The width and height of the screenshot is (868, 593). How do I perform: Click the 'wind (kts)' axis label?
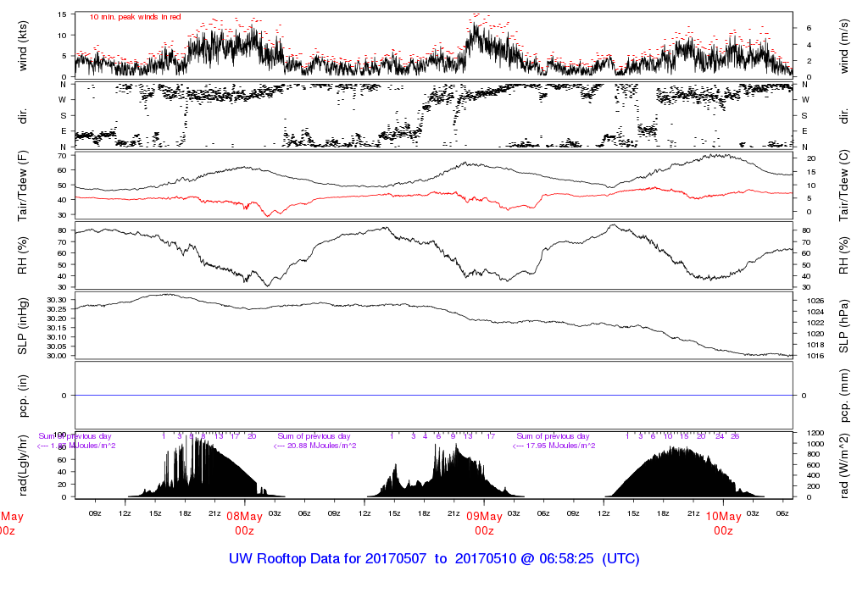(23, 46)
